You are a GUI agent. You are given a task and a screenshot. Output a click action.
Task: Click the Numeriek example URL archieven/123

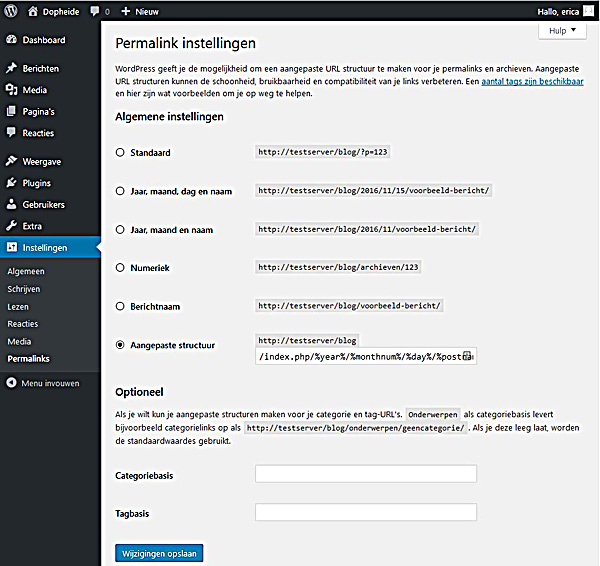338,267
